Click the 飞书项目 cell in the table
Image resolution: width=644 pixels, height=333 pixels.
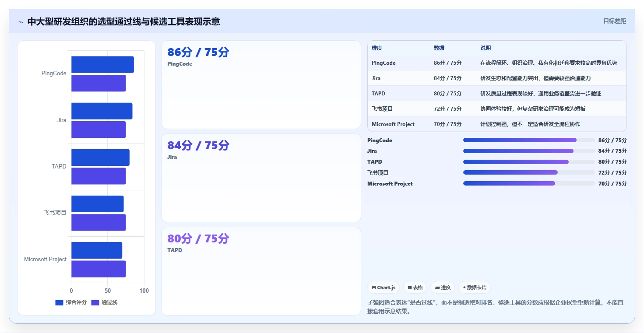click(x=382, y=109)
